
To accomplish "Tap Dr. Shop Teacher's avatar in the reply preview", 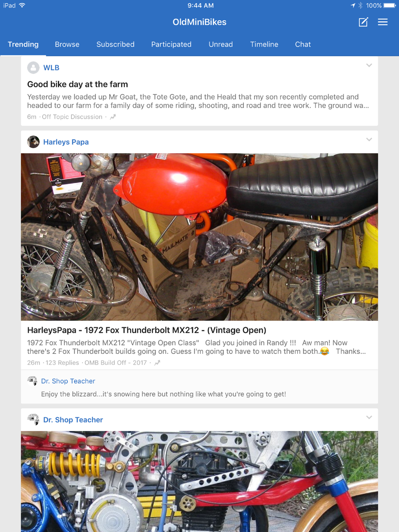I will pos(32,381).
